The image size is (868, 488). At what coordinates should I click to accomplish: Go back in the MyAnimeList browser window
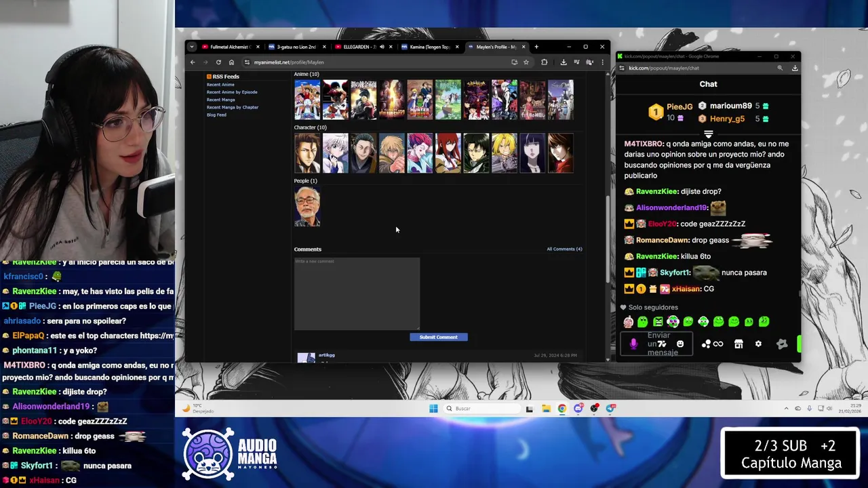tap(193, 62)
